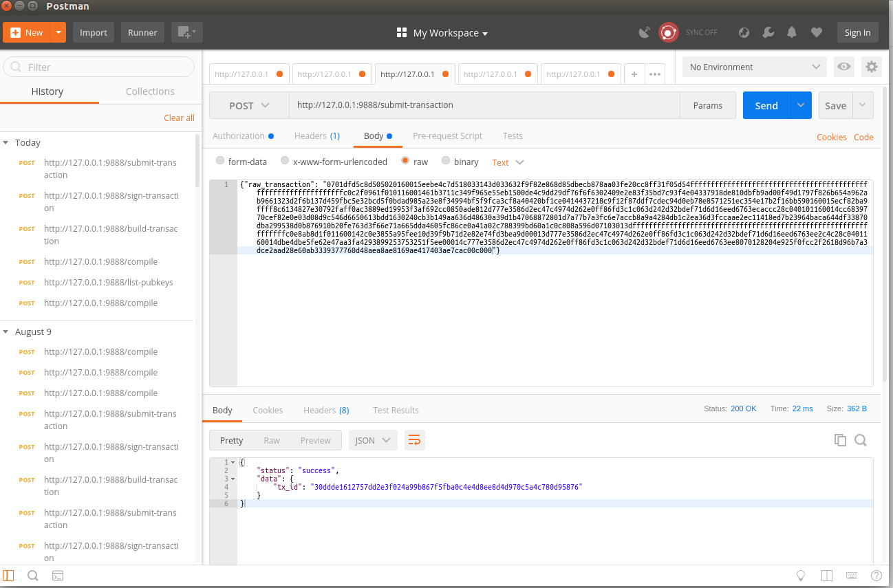Screen dimensions: 893x588
Task: Click the search magnifier in Filter box
Action: 17,67
